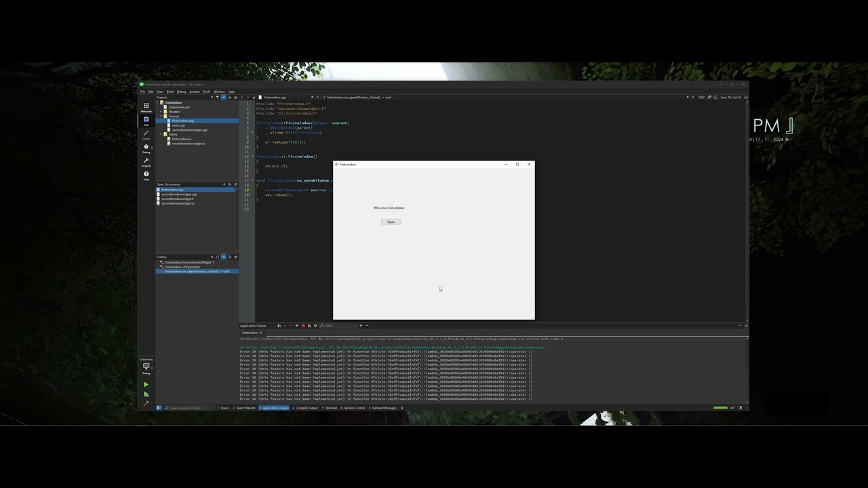Click Line 19, Col 53 indicator
Image resolution: width=868 pixels, height=488 pixels.
tap(731, 97)
